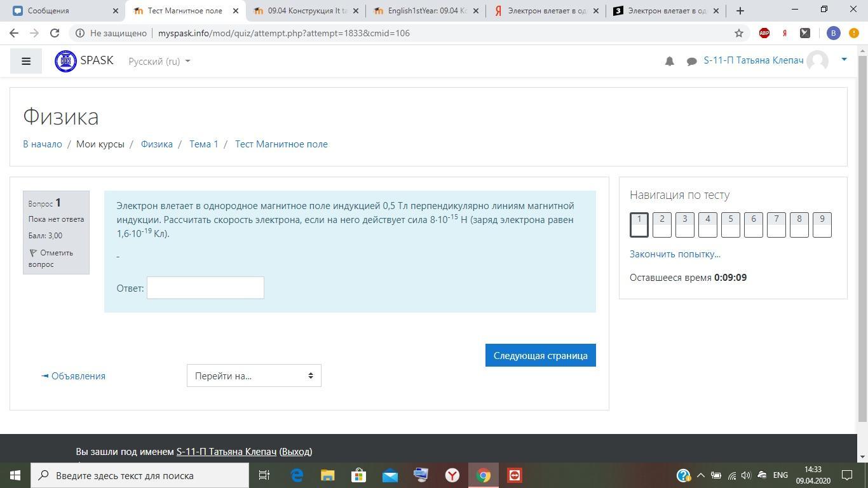Flag question with "Отметить вопрос"

click(51, 258)
